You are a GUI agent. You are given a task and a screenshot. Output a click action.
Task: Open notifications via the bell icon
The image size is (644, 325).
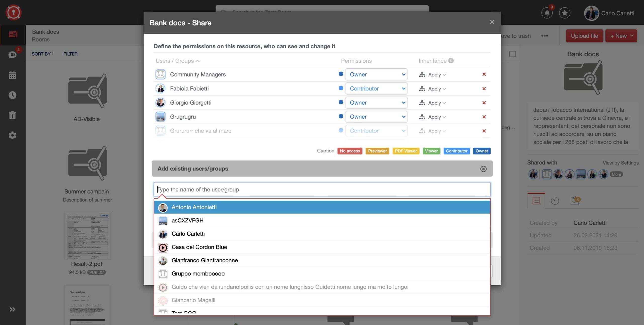coord(547,13)
